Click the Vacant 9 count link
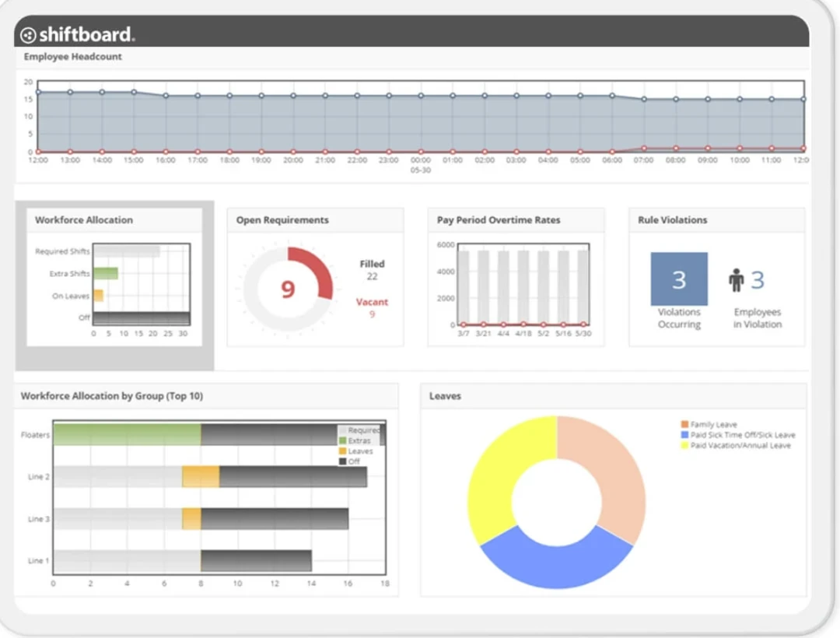This screenshot has height=638, width=840. (372, 308)
